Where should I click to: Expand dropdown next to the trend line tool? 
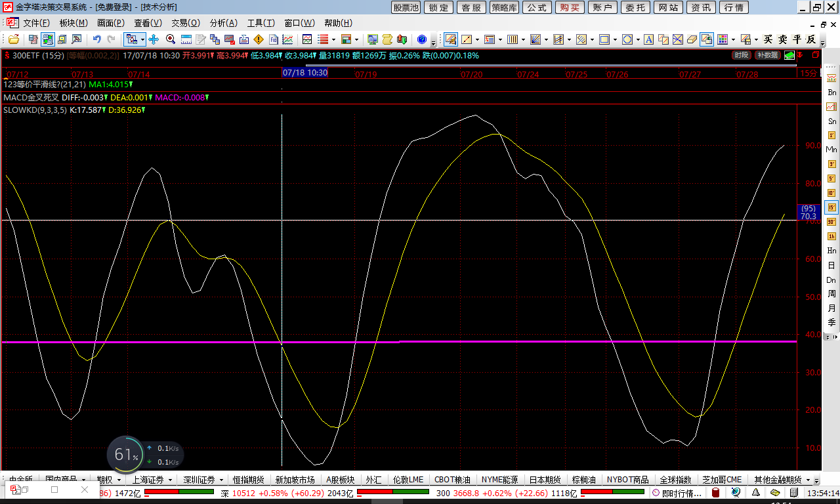[478, 39]
